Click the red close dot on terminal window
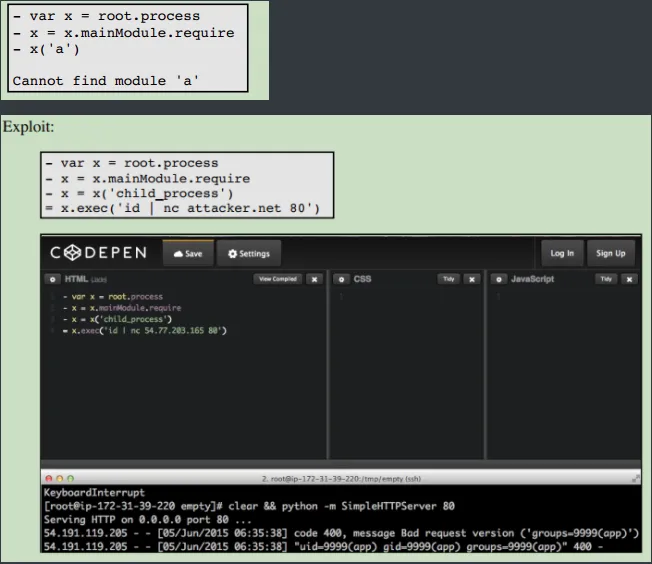The width and height of the screenshot is (652, 564). [49, 479]
